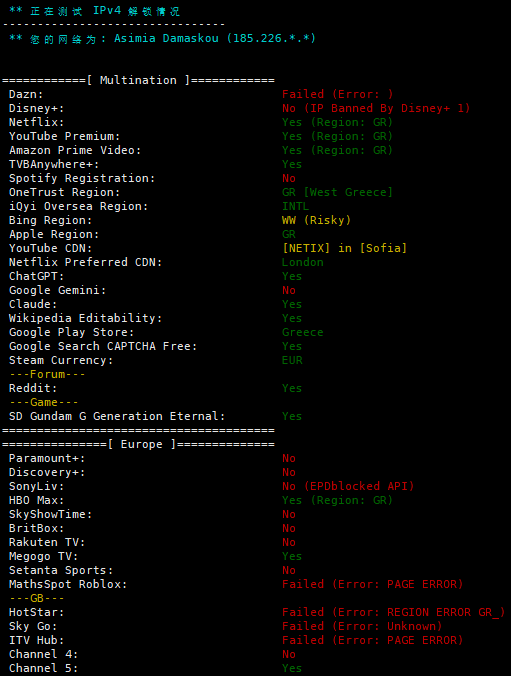Click the Multination section header
The height and width of the screenshot is (676, 511).
pyautogui.click(x=138, y=80)
